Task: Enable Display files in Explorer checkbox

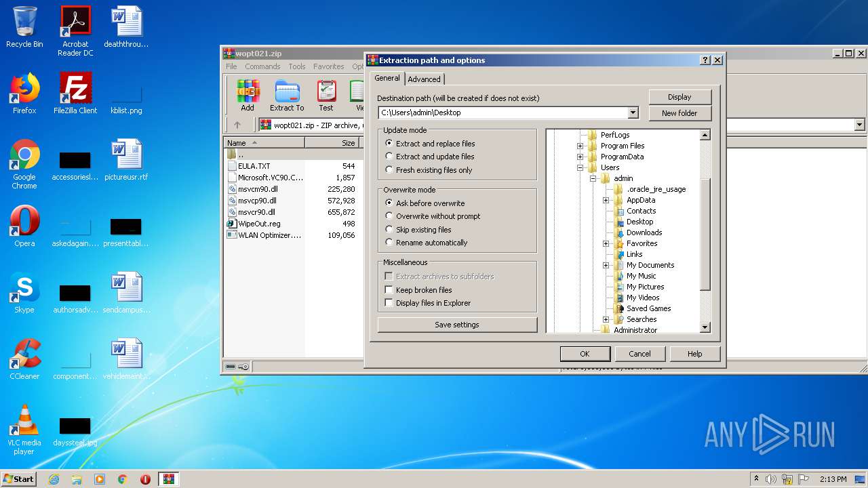Action: [x=389, y=303]
